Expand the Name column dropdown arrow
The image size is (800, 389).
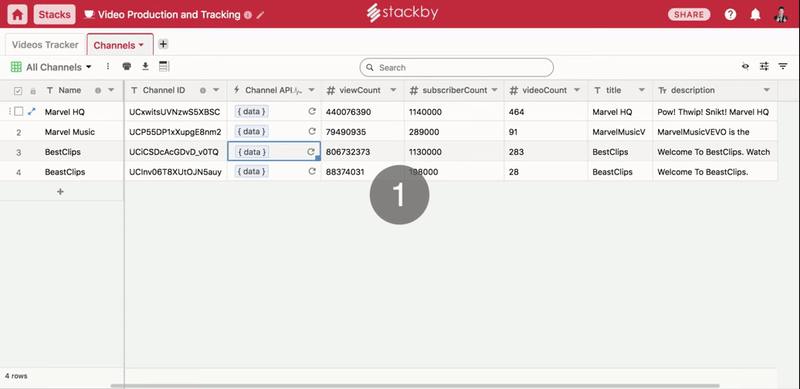tap(111, 90)
